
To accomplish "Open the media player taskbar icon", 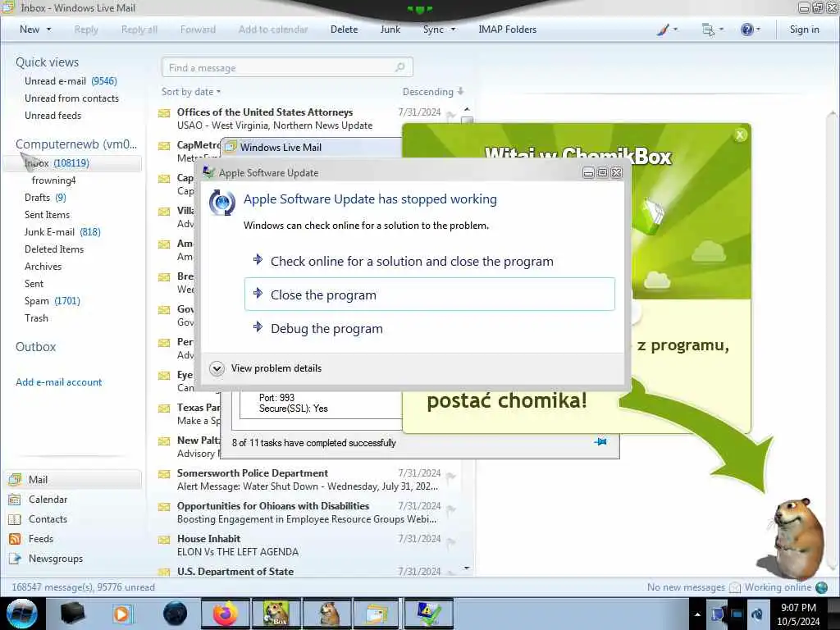I will [122, 614].
